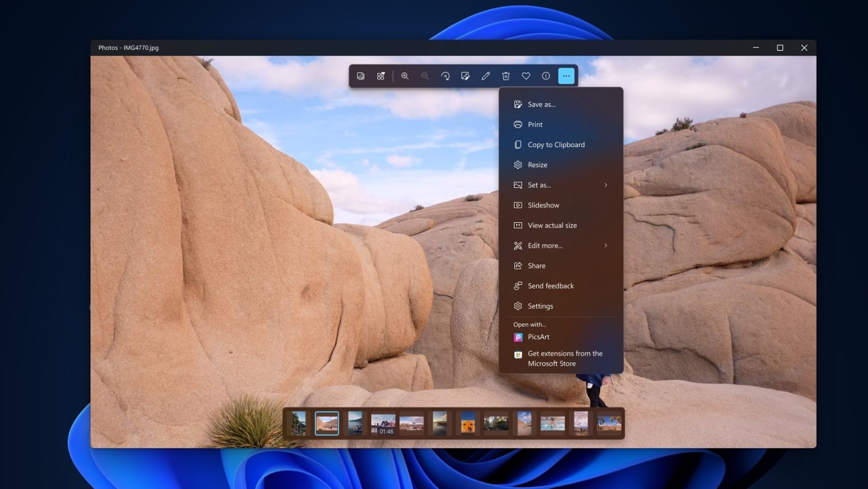The image size is (868, 489).
Task: Click the zoom in magnifier icon
Action: [405, 76]
